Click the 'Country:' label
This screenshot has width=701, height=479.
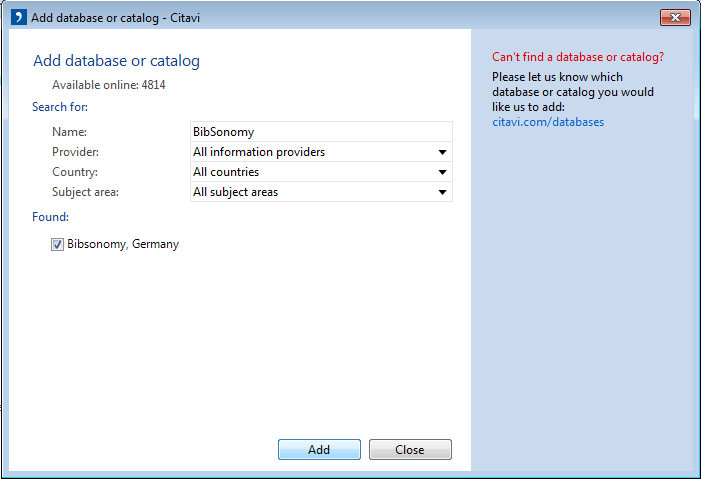pyautogui.click(x=75, y=172)
